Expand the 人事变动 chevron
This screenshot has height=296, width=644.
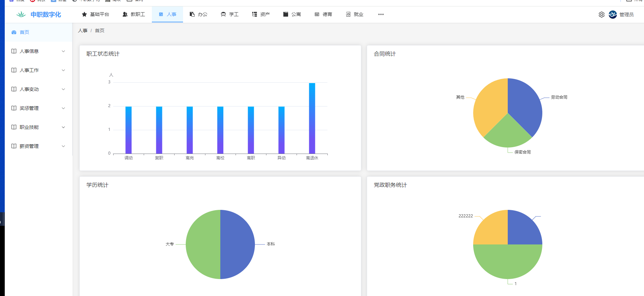(63, 89)
